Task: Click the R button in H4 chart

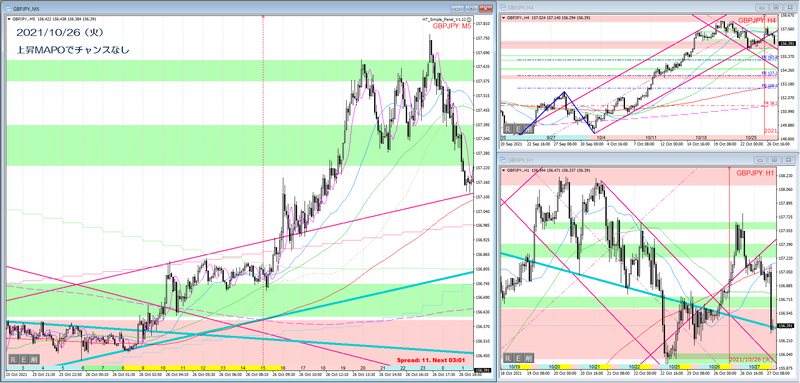Action: 508,130
